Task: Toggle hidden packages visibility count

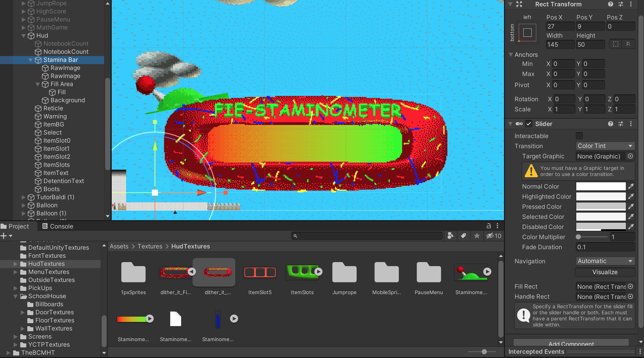Action: (494, 236)
